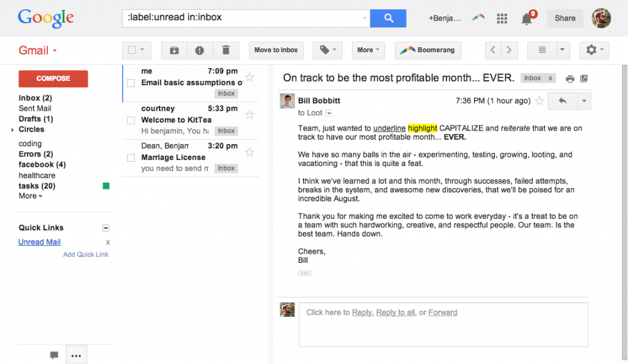628x364 pixels.
Task: Open the facebook (4) label
Action: [x=42, y=164]
